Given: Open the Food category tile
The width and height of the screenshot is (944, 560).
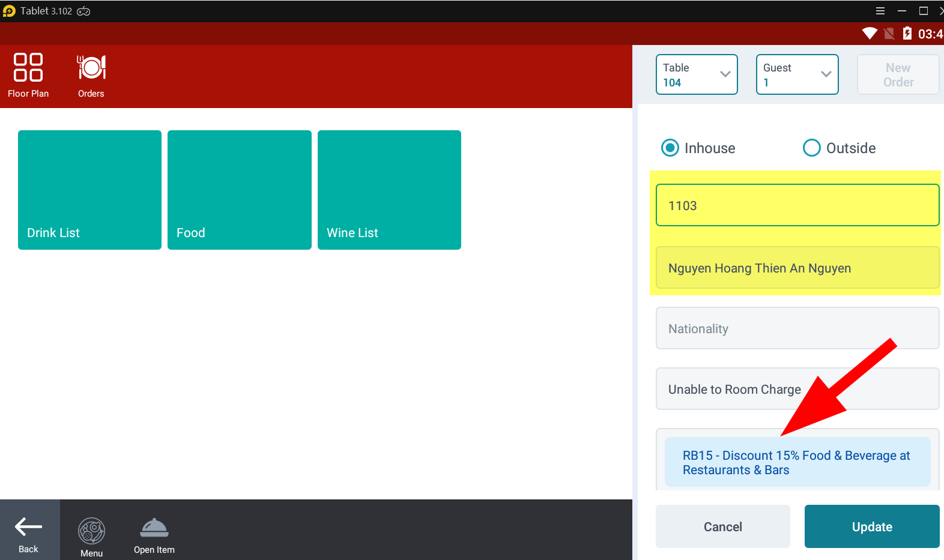Looking at the screenshot, I should [240, 190].
